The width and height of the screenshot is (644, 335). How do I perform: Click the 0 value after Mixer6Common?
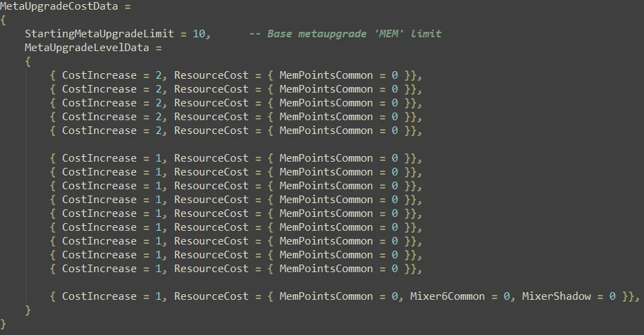click(x=506, y=296)
